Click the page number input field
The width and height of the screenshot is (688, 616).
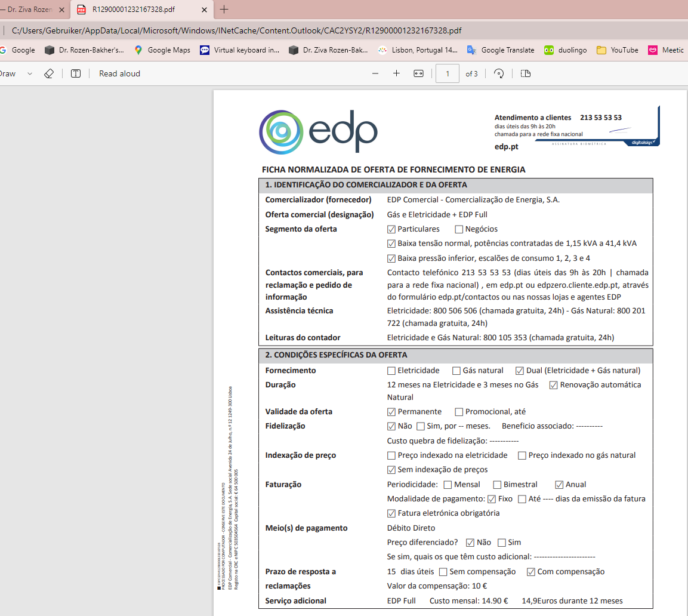pyautogui.click(x=447, y=74)
